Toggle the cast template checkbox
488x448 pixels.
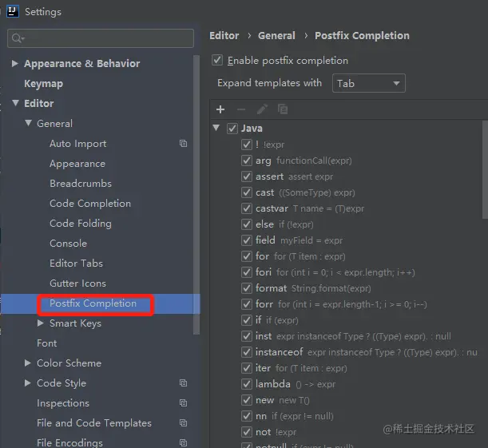[x=247, y=192]
